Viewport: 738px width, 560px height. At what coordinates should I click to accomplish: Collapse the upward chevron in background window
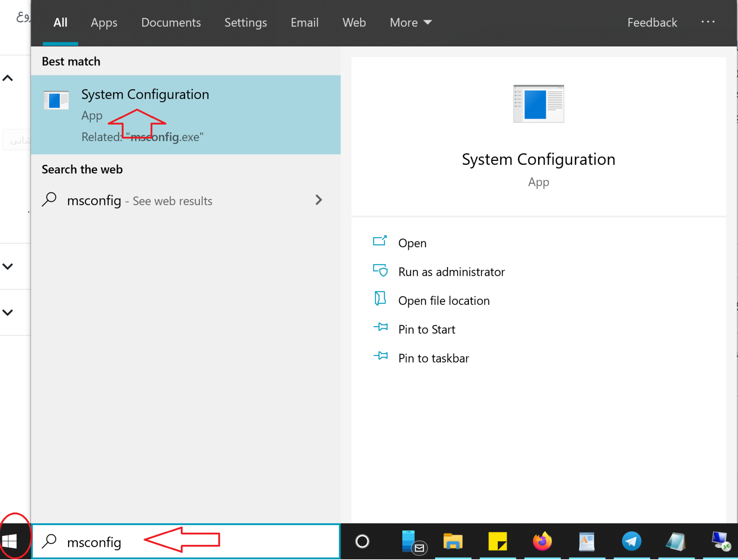[8, 78]
